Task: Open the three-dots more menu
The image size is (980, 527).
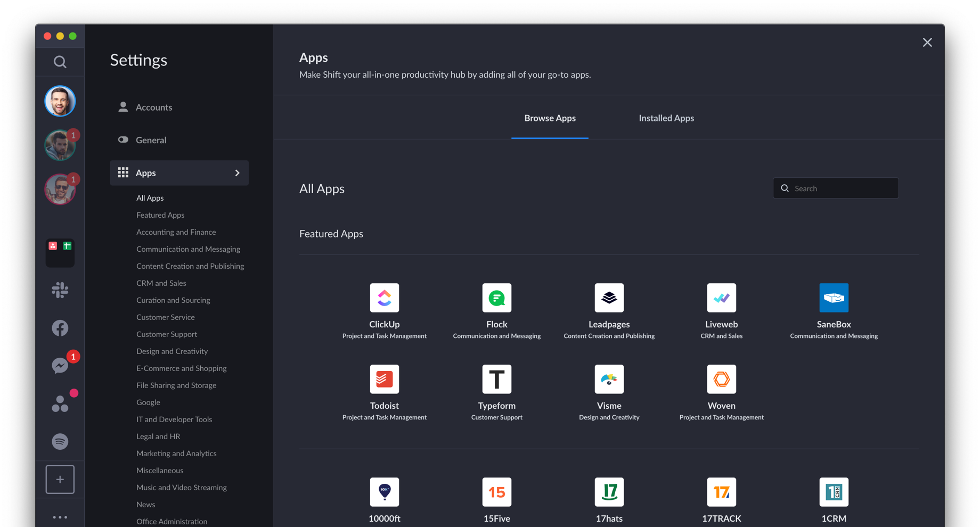Action: [x=60, y=517]
